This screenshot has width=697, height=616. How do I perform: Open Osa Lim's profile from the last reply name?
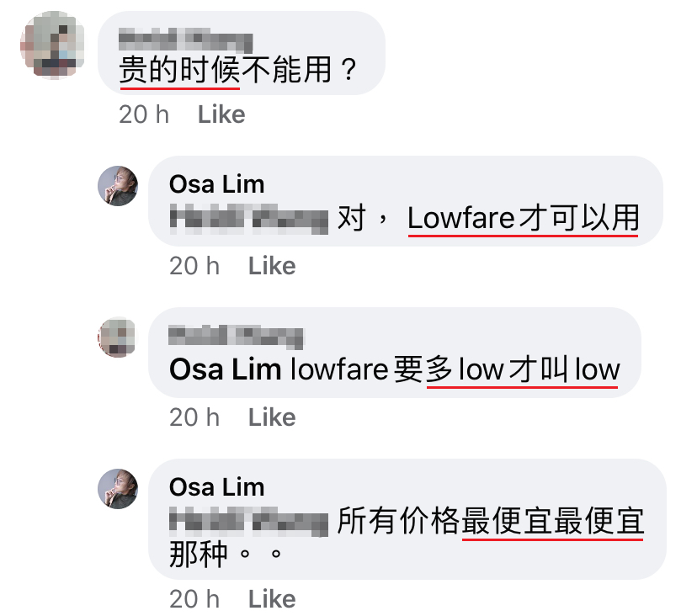point(217,486)
